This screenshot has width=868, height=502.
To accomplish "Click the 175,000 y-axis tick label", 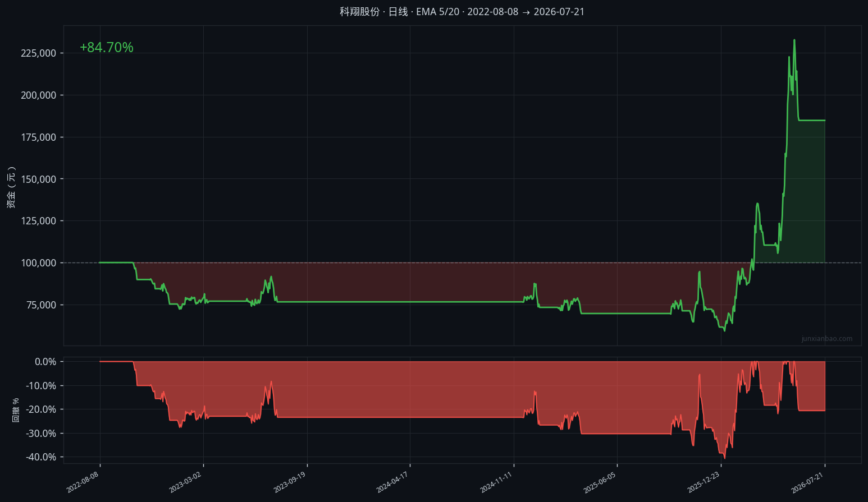I will 39,137.
